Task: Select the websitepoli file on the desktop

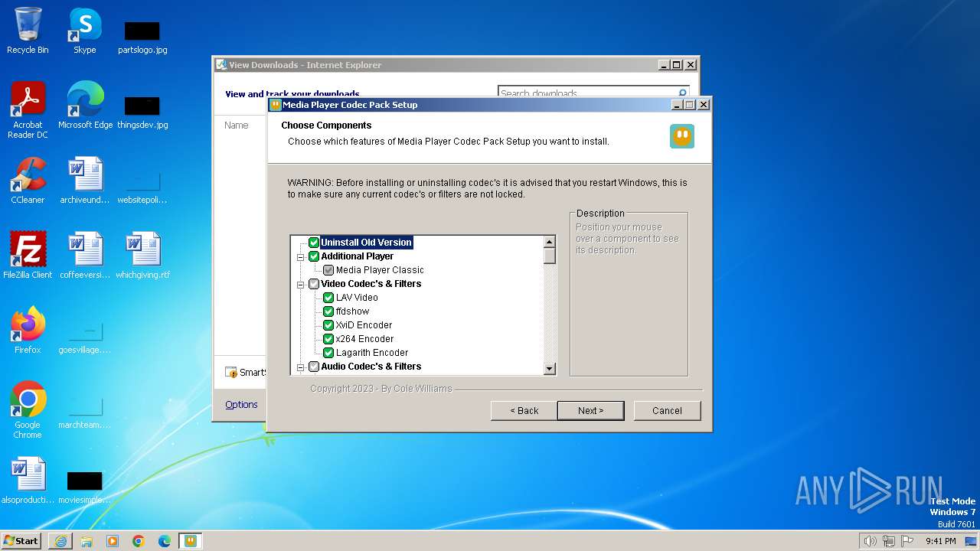Action: (142, 187)
